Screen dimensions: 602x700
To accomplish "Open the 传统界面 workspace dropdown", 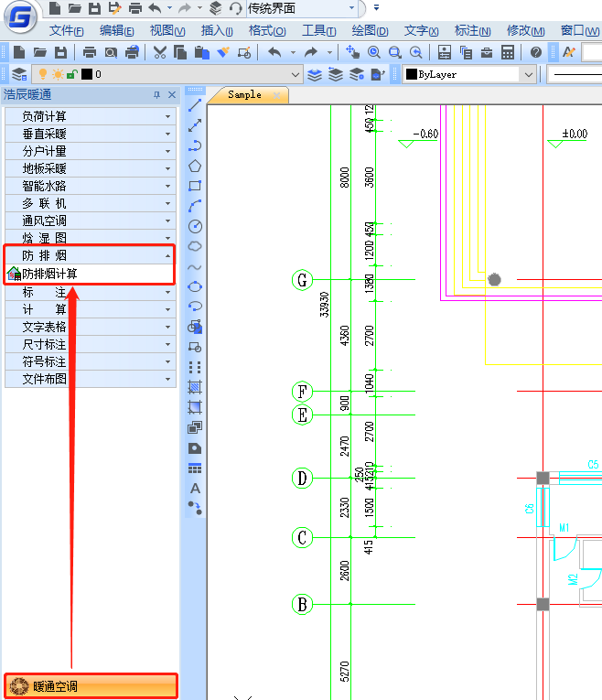I will coord(351,8).
